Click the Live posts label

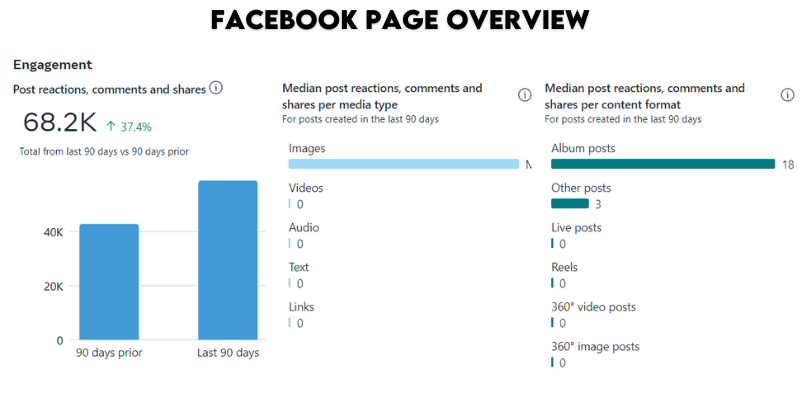click(x=577, y=228)
